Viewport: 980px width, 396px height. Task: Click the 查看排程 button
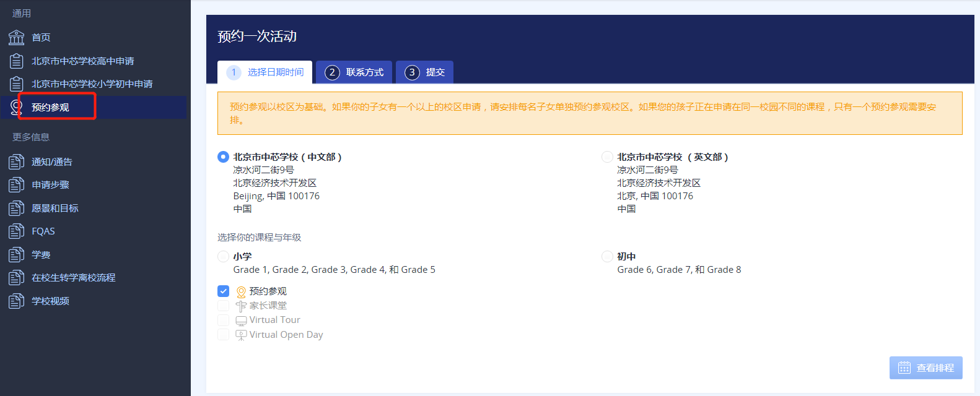point(925,368)
